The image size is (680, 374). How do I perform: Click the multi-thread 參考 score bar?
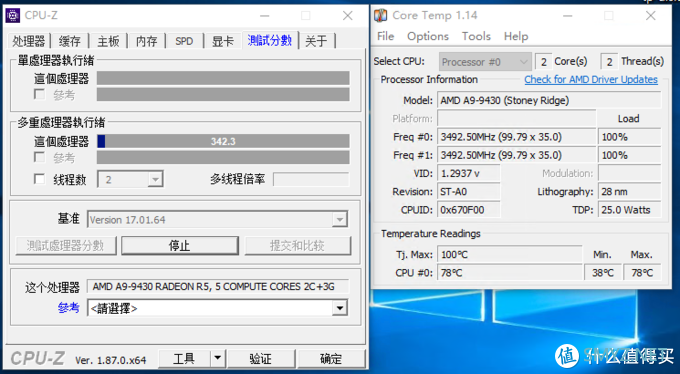point(223,157)
